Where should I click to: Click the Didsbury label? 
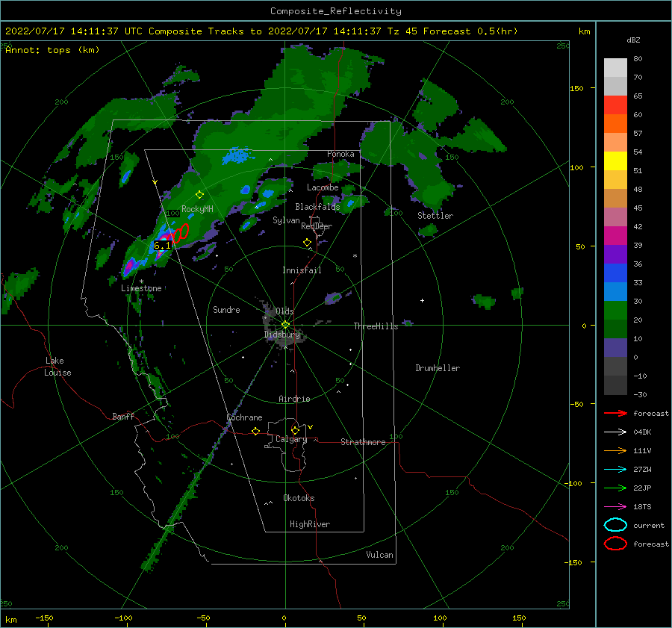(282, 335)
